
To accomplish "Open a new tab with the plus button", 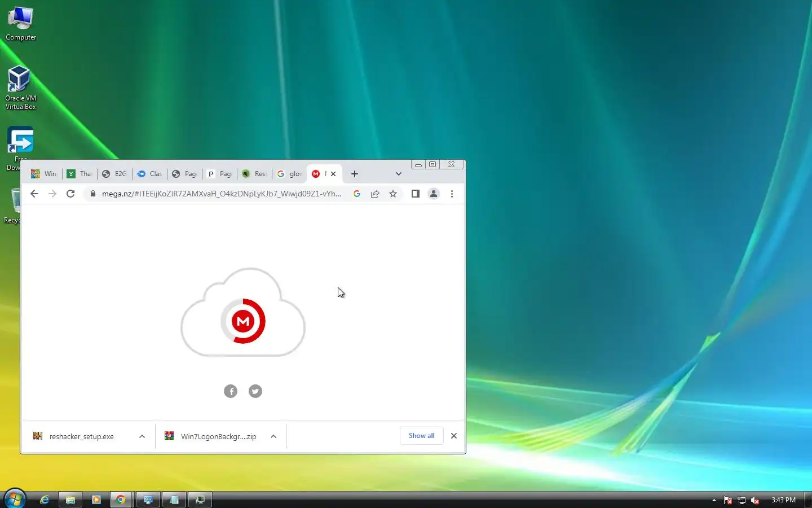I will (355, 174).
